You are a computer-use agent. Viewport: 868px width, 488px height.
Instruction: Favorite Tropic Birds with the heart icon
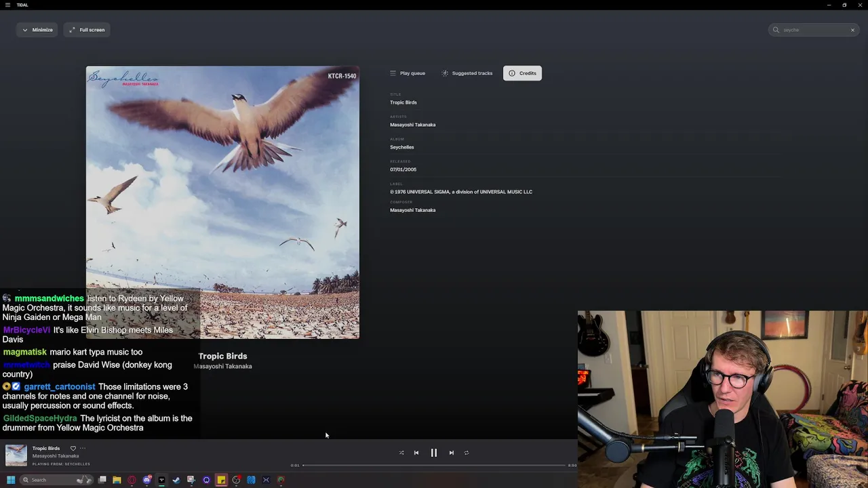point(73,448)
